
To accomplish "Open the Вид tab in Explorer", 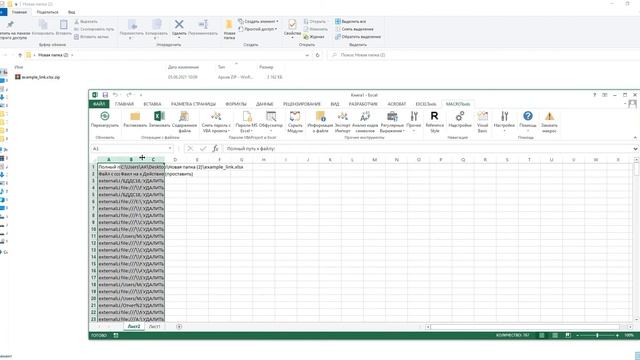I will 71,12.
